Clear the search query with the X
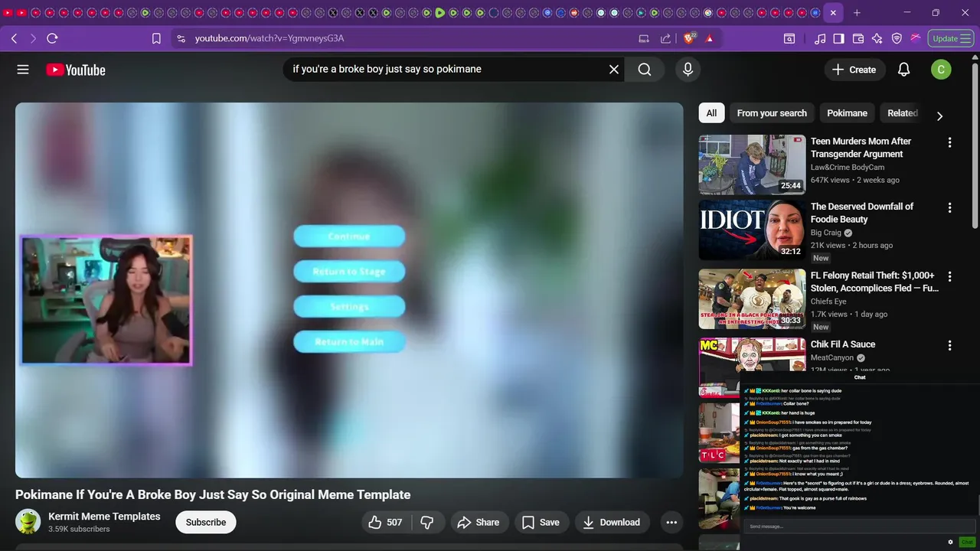Viewport: 980px width, 551px height. tap(614, 70)
